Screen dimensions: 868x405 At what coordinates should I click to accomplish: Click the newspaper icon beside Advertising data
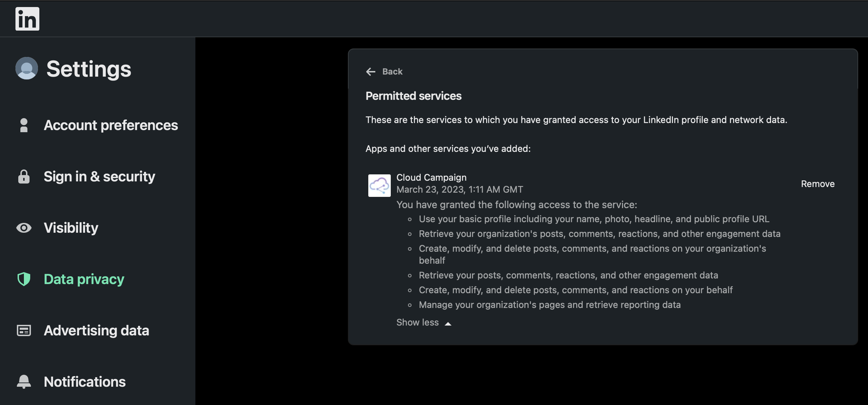pos(24,330)
